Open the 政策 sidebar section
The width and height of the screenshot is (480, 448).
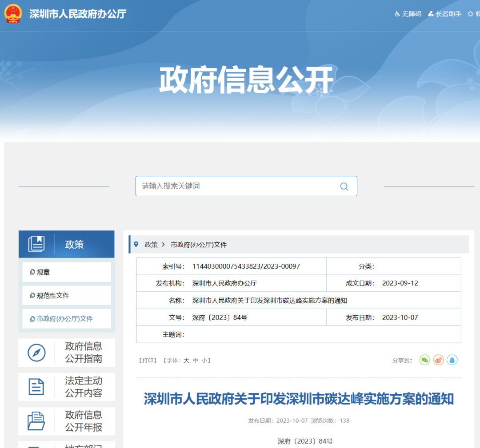(x=74, y=244)
